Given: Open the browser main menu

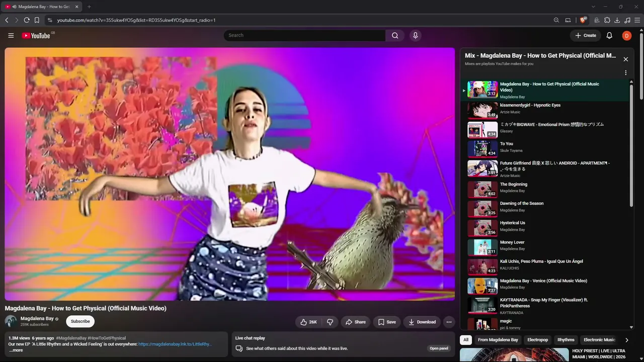Looking at the screenshot, I should click(637, 20).
